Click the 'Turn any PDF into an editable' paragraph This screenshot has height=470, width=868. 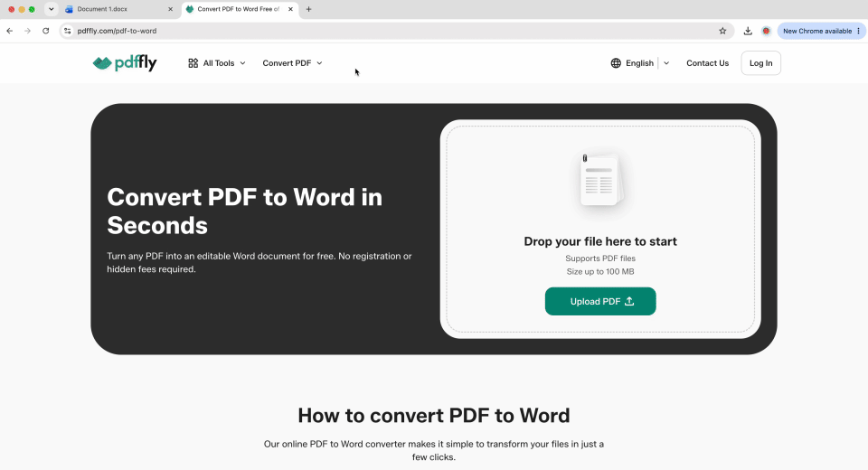[259, 263]
